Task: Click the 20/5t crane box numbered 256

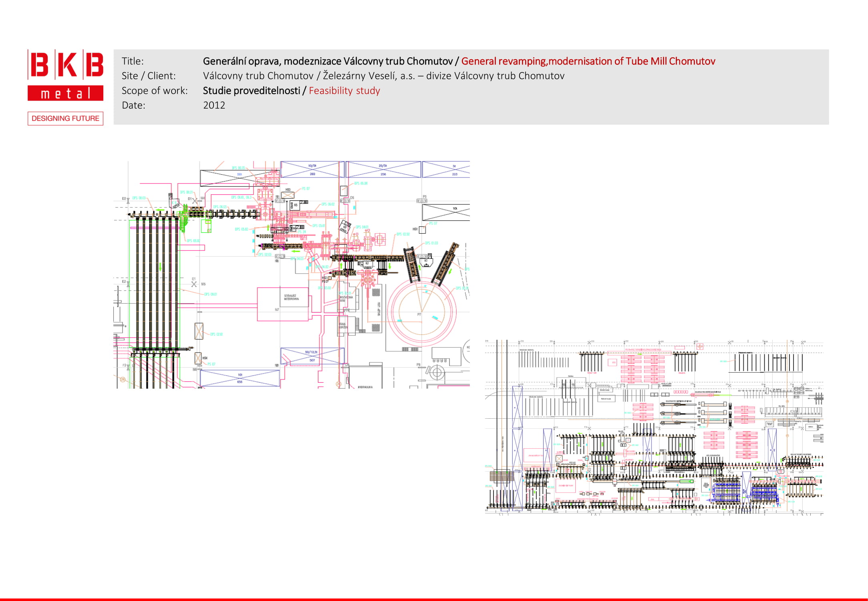Action: pyautogui.click(x=383, y=169)
